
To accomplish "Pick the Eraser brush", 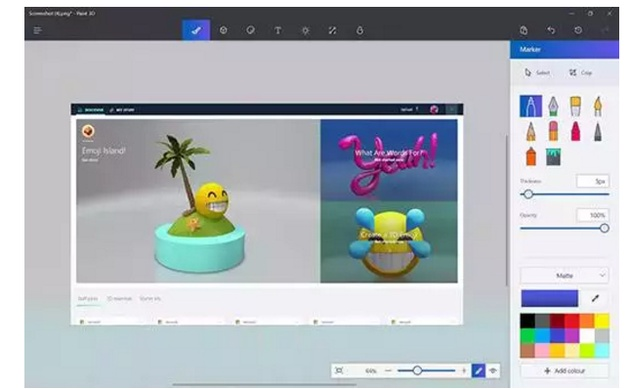I will coord(553,131).
